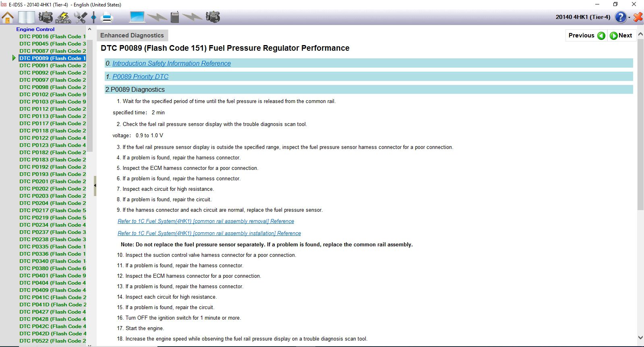Select DTC P0087 in the list

pyautogui.click(x=53, y=51)
